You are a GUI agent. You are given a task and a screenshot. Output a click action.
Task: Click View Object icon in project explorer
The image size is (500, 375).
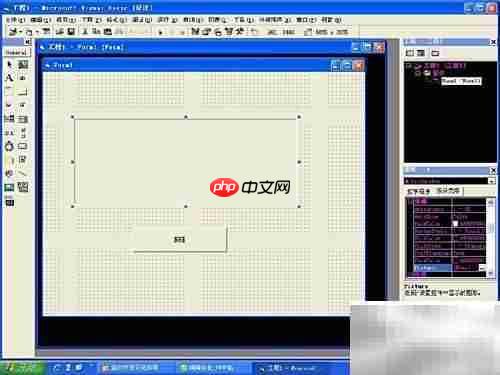tap(421, 53)
